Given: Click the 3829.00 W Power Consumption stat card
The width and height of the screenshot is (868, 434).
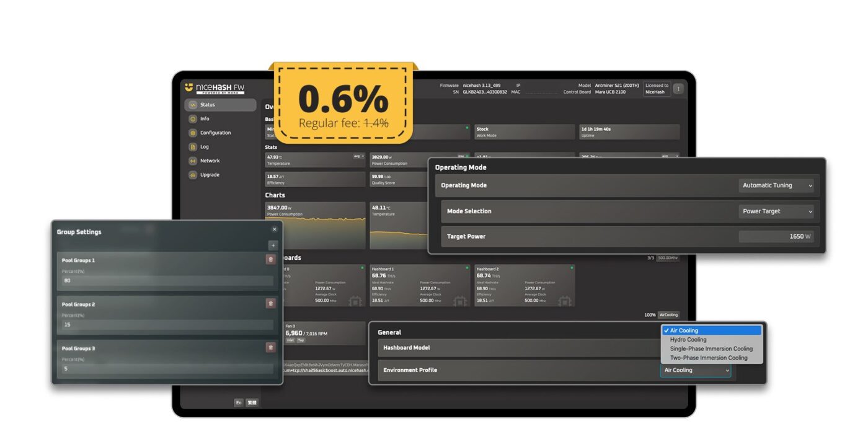Looking at the screenshot, I should pos(400,160).
